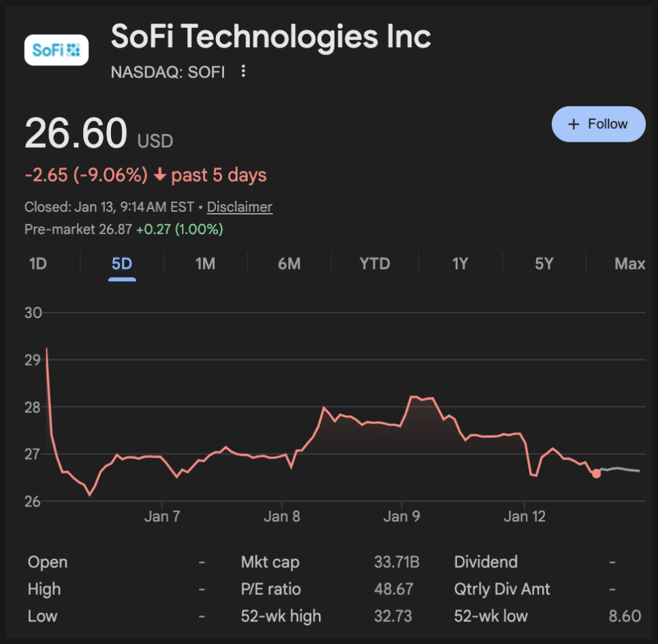View the Max time range chart
The image size is (658, 644).
click(x=629, y=263)
